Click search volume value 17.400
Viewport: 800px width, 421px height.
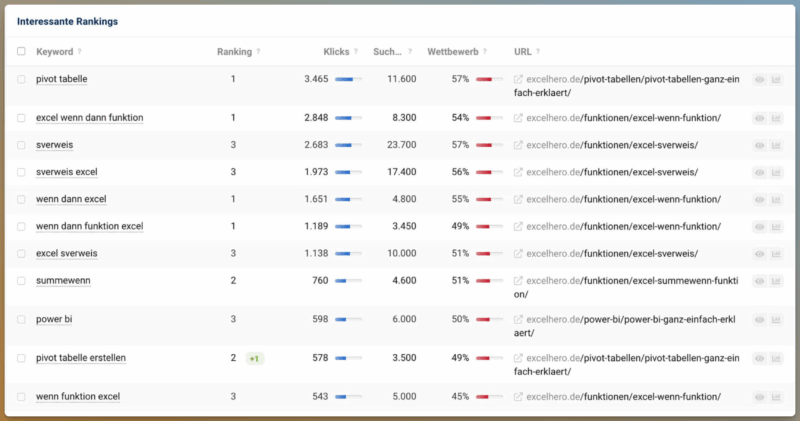pos(402,172)
